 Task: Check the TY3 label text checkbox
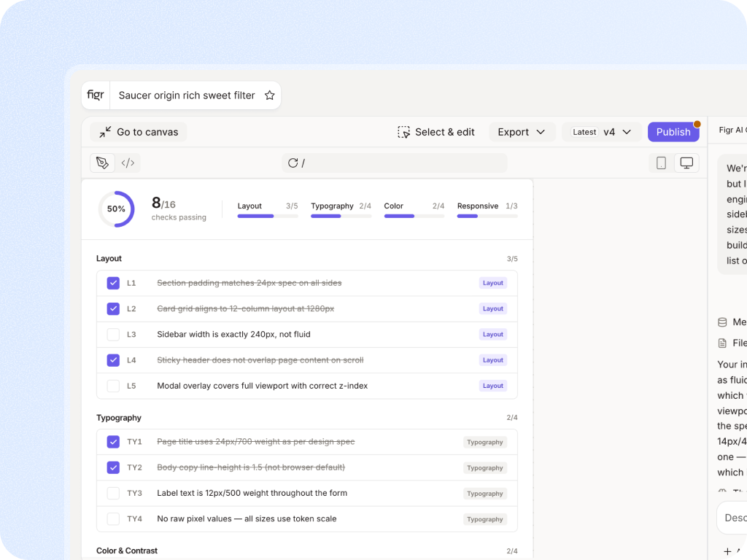[x=113, y=494]
